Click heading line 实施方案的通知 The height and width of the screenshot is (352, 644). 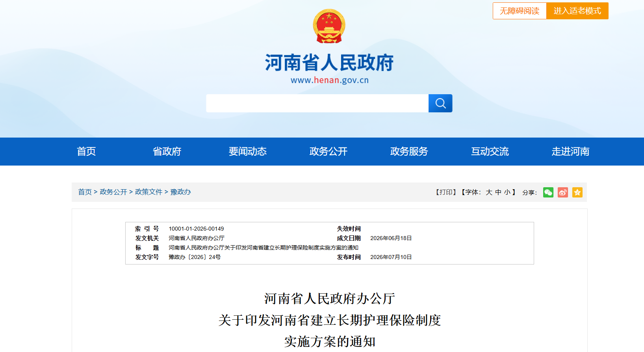(329, 341)
